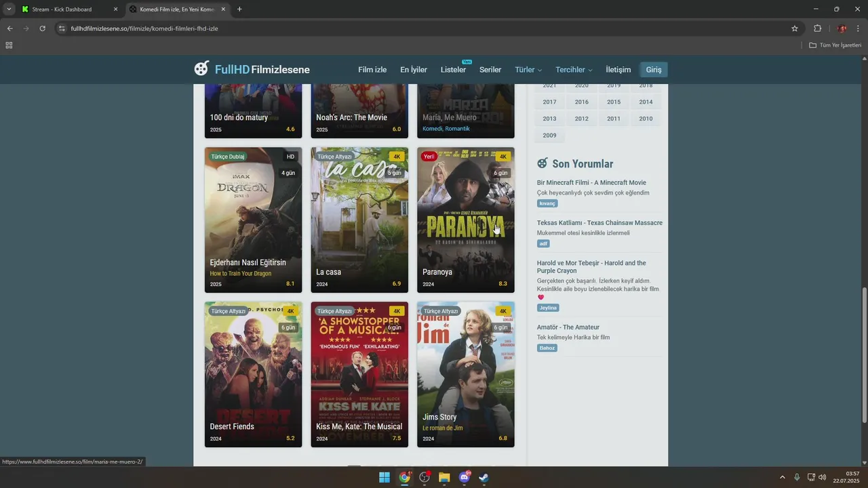Open the network tray icon
Image resolution: width=868 pixels, height=488 pixels.
pos(811,477)
